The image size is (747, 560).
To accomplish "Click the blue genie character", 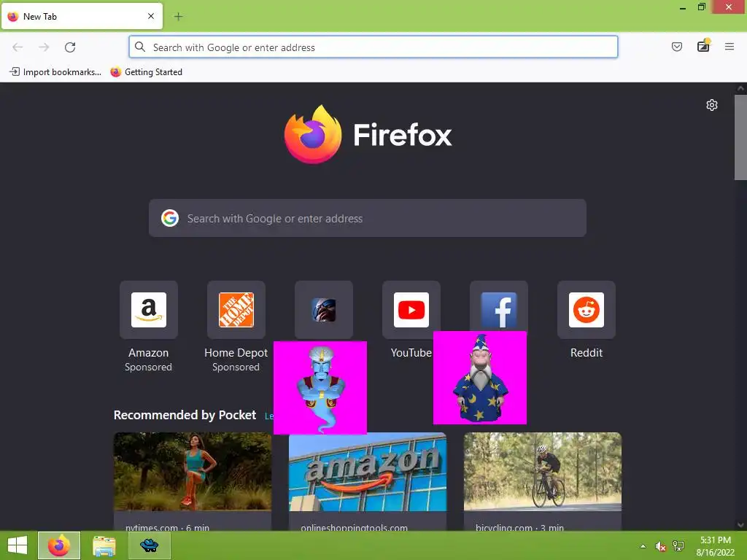I will [320, 388].
